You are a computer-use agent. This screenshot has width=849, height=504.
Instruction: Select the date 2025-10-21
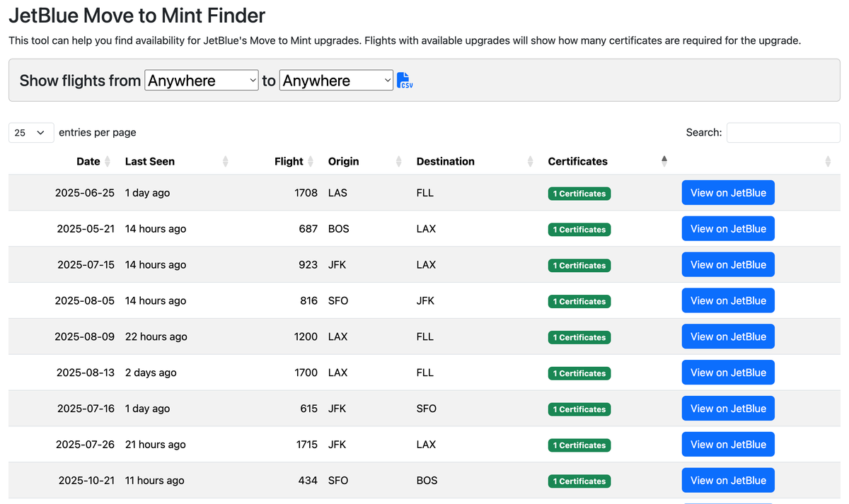tap(86, 481)
